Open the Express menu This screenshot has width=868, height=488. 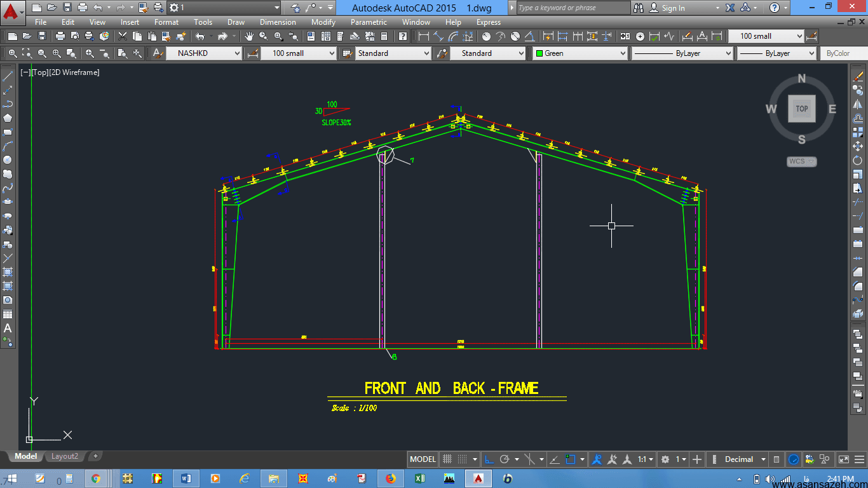point(489,22)
